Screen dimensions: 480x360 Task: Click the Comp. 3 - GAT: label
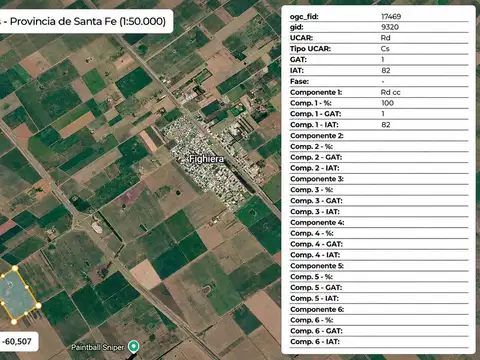point(316,201)
